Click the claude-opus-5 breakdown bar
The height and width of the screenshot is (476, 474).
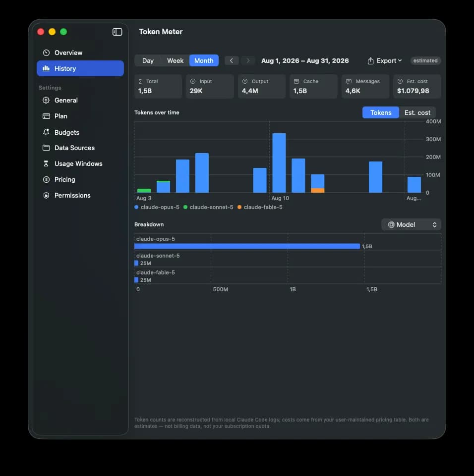[247, 246]
